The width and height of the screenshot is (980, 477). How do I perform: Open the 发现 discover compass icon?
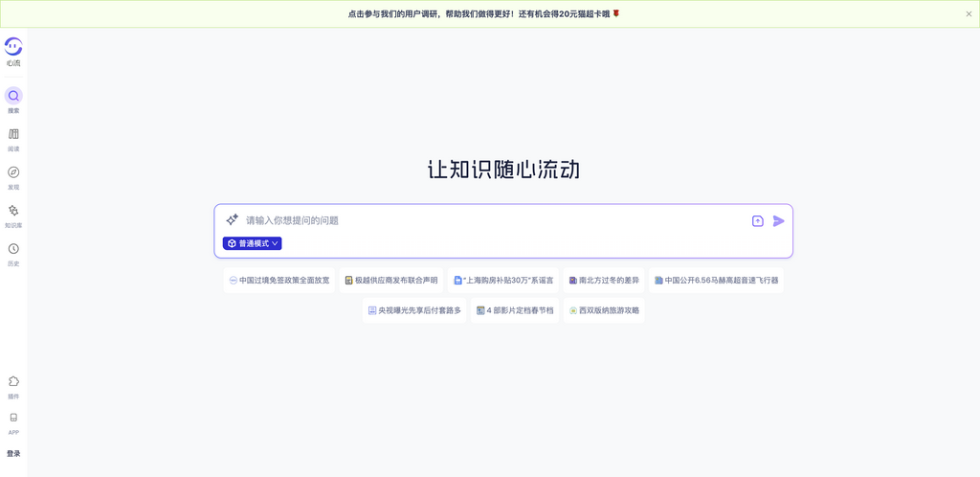click(13, 171)
